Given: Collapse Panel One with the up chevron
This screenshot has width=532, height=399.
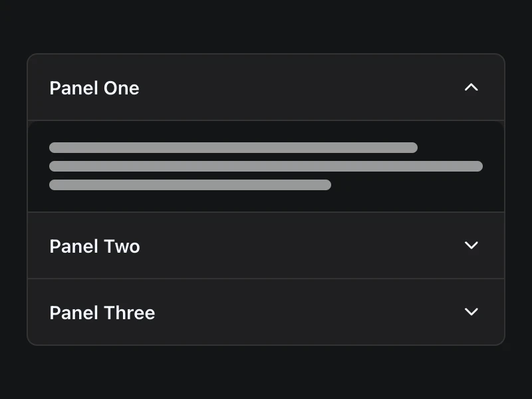Looking at the screenshot, I should [471, 87].
